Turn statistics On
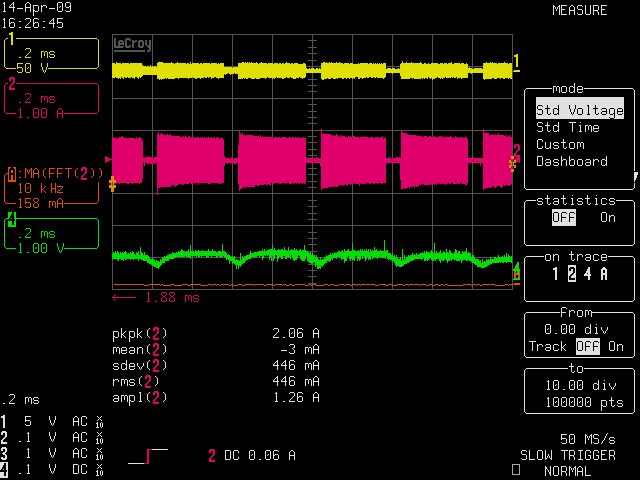This screenshot has height=480, width=640. tap(608, 218)
